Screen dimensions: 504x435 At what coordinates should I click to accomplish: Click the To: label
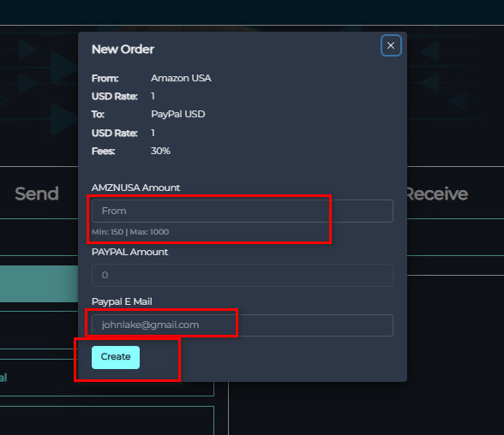(98, 114)
